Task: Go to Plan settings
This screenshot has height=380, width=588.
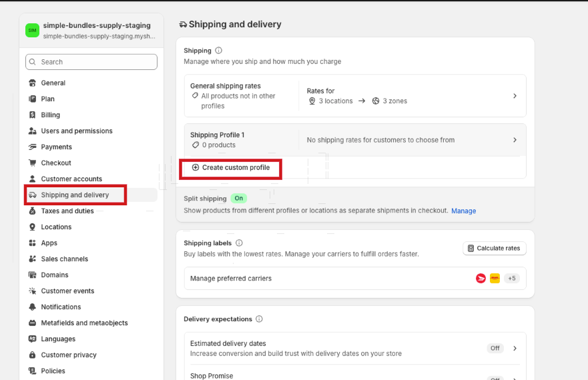Action: coord(47,99)
